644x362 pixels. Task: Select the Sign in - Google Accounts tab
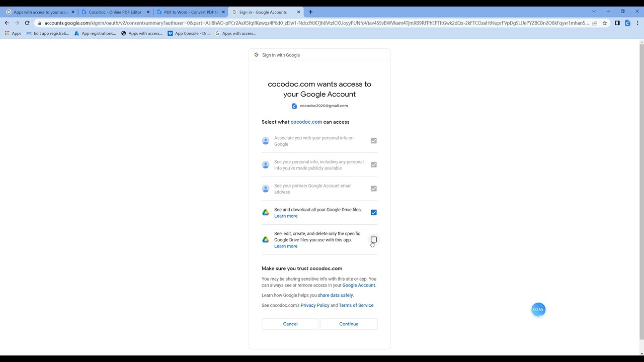tap(266, 12)
